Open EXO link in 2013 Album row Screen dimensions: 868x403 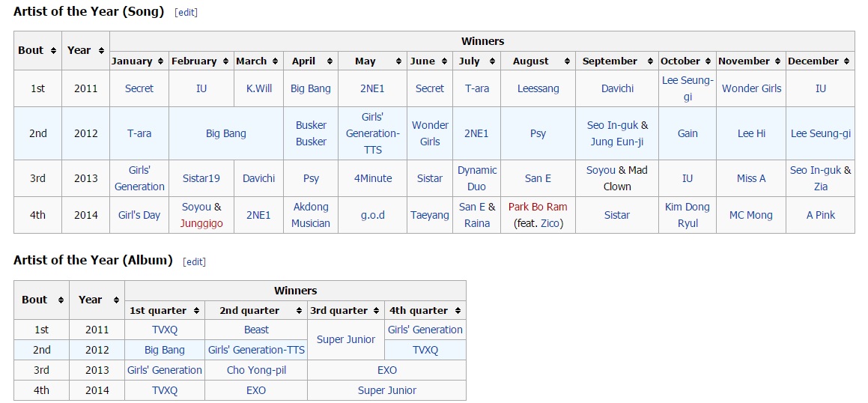(x=386, y=370)
